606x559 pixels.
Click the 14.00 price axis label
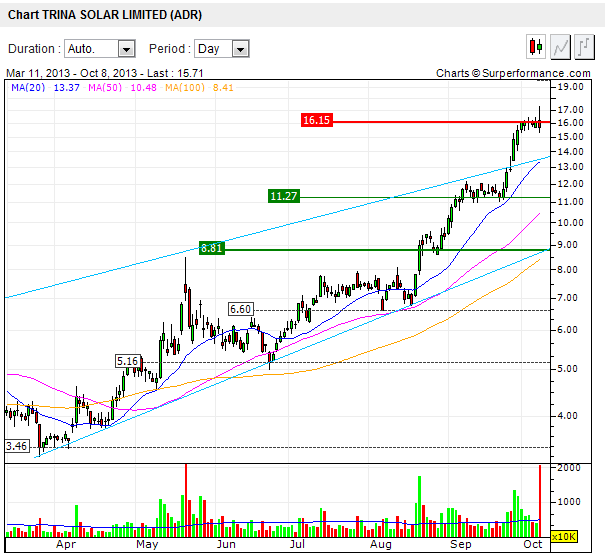[570, 152]
